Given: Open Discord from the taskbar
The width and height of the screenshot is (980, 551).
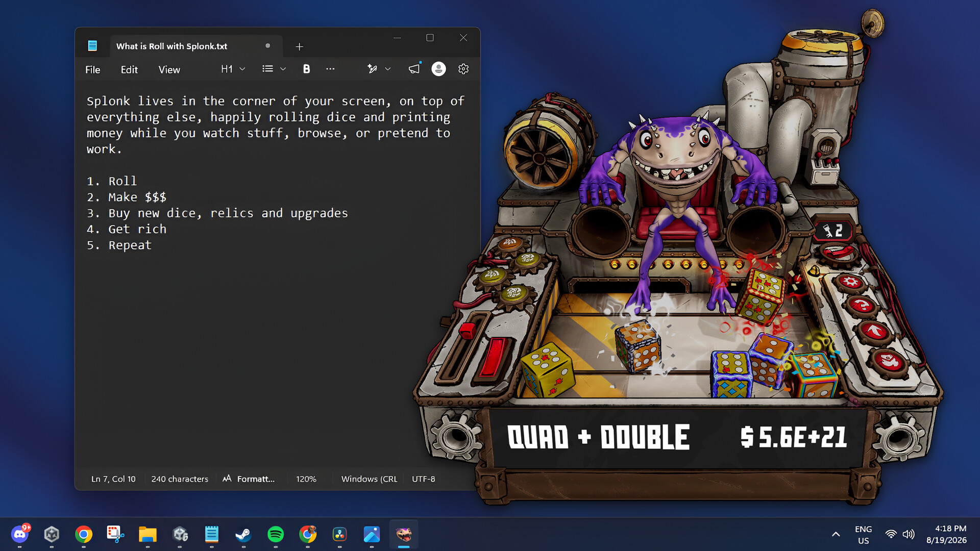Looking at the screenshot, I should click(x=20, y=534).
